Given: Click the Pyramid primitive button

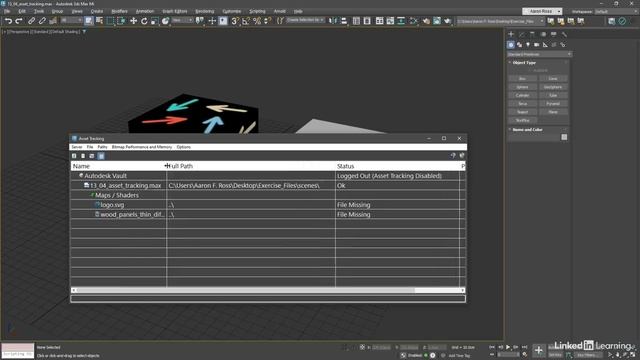Looking at the screenshot, I should click(553, 104).
